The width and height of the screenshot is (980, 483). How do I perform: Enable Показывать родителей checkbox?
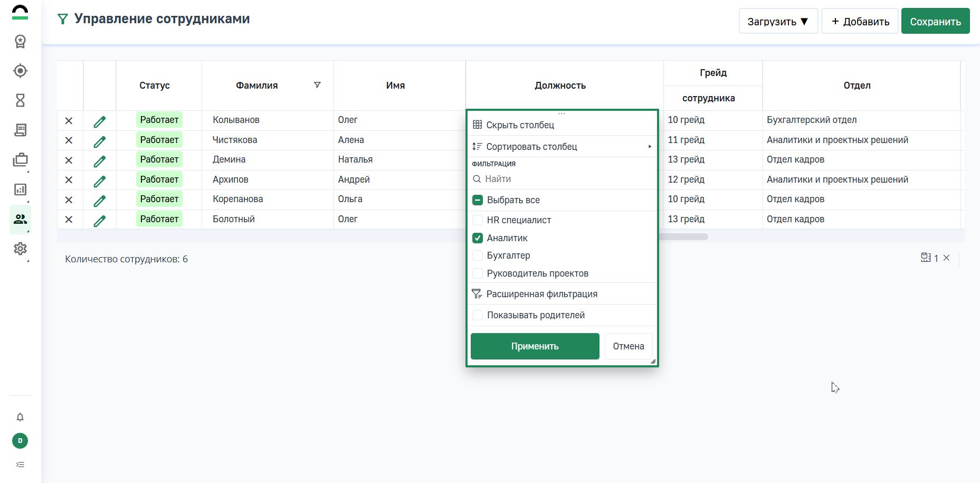click(478, 315)
